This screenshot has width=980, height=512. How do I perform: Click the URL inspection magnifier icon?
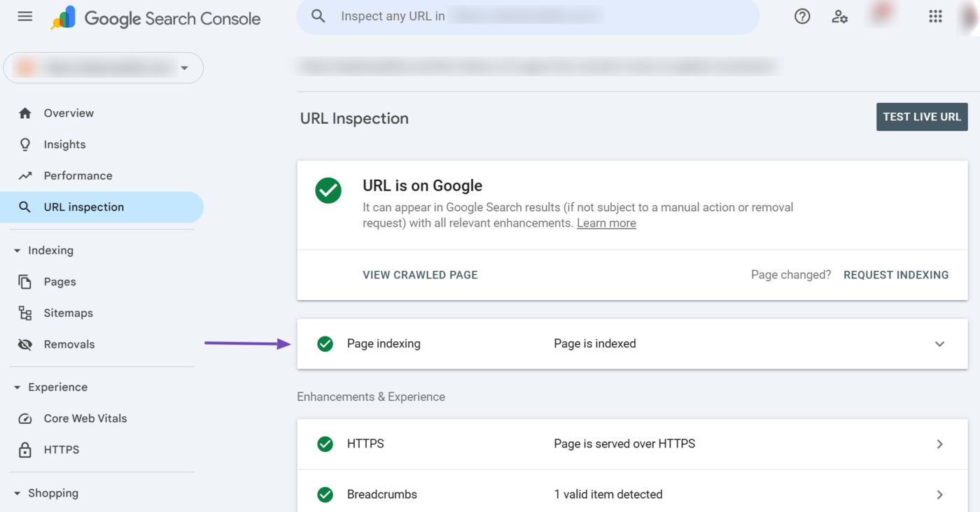click(25, 206)
